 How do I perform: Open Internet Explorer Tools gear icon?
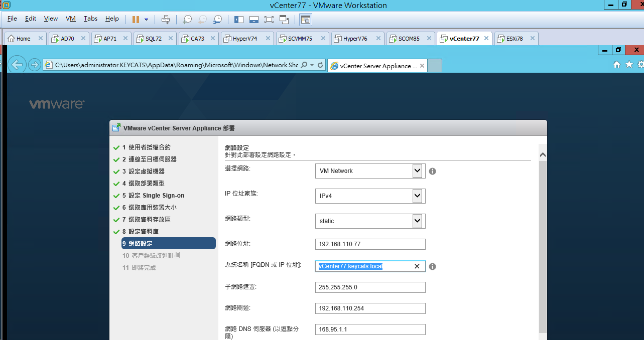(x=640, y=65)
